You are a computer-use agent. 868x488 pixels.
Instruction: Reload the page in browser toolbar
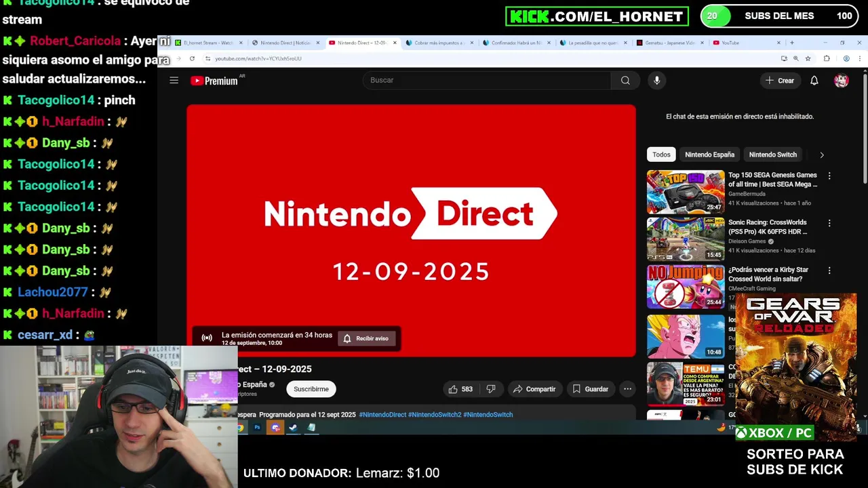[x=192, y=59]
